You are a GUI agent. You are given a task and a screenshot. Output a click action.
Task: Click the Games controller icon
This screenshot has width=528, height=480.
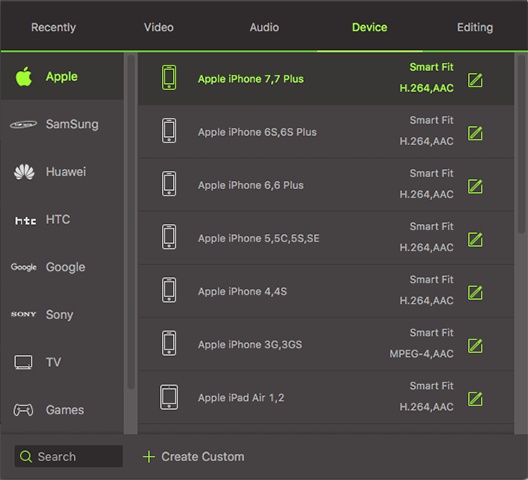(23, 410)
